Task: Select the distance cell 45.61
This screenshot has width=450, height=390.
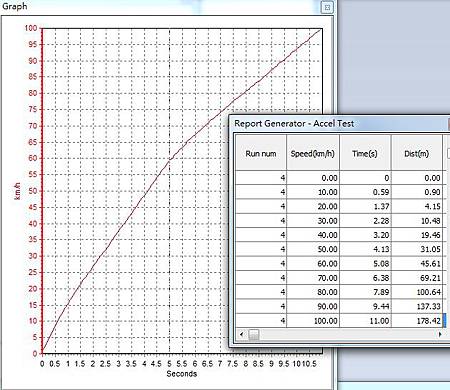Action: pos(417,264)
